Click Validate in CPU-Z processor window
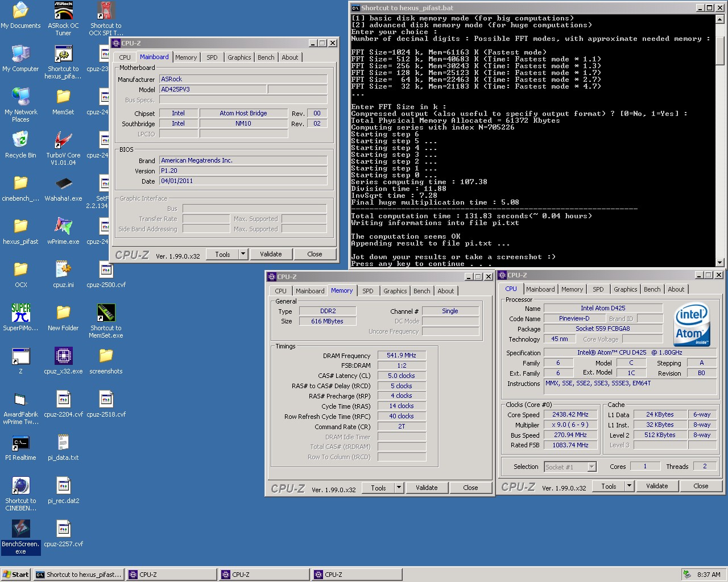 [657, 486]
